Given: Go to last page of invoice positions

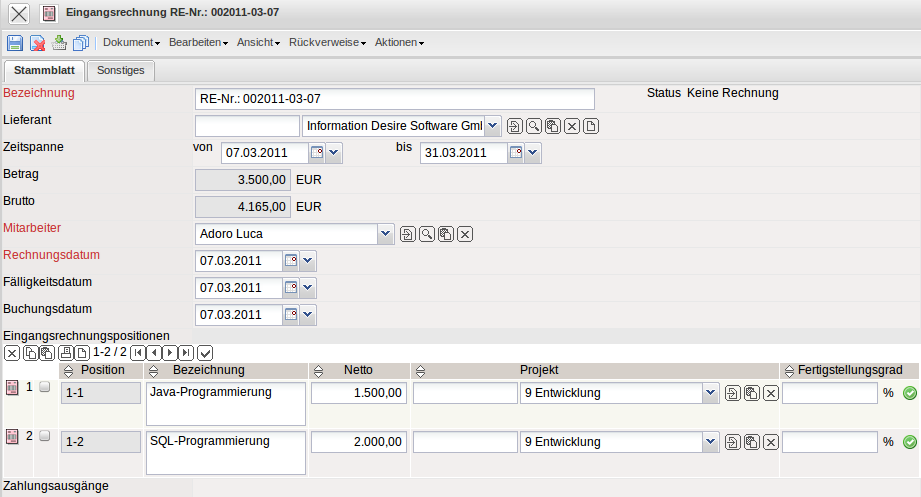Looking at the screenshot, I should pos(186,353).
